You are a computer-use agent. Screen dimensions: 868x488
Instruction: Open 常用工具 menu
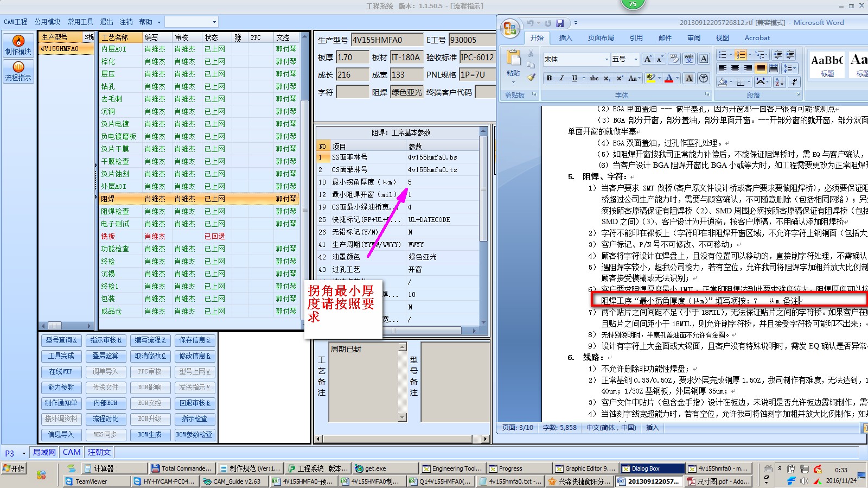point(80,22)
